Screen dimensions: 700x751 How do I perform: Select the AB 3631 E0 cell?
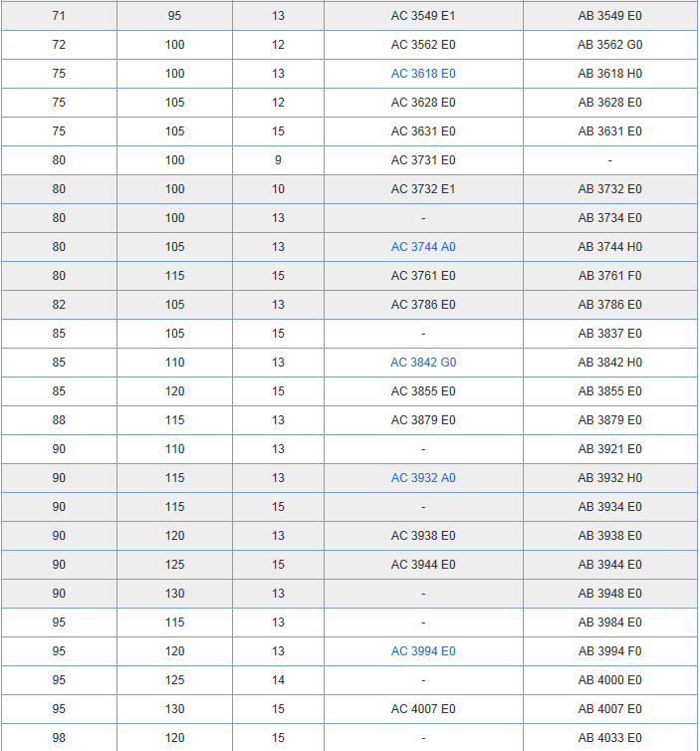(609, 131)
